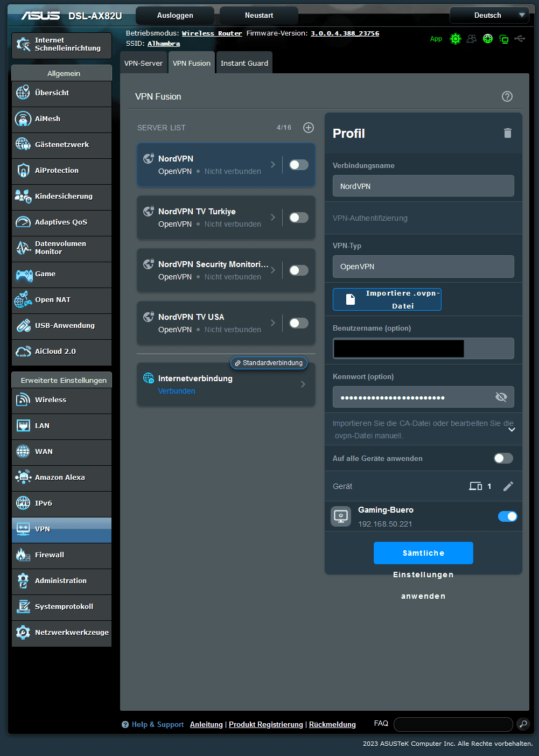Click 'Importiere .ovpn-Datei' button
The width and height of the screenshot is (539, 756).
387,299
